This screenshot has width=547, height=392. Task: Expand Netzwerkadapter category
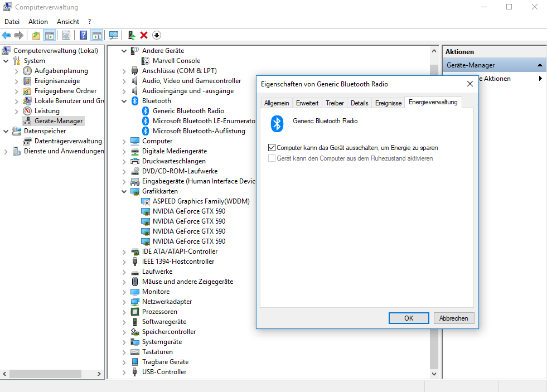[124, 302]
